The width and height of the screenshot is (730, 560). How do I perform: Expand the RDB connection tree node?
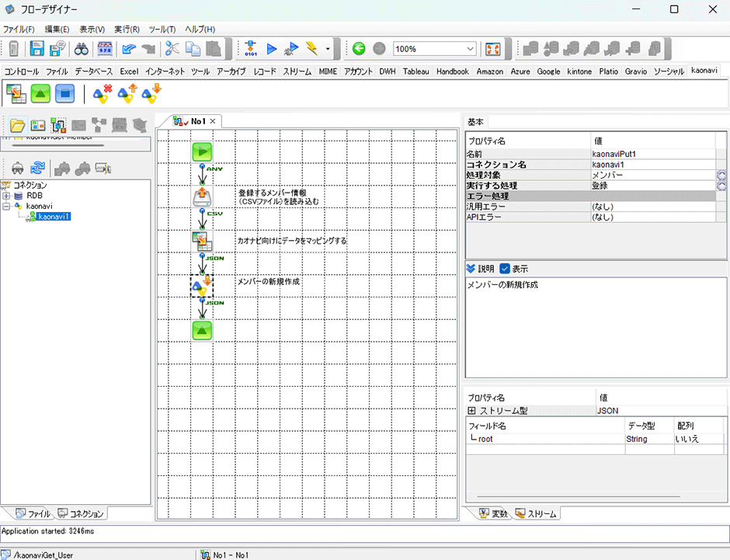click(6, 196)
